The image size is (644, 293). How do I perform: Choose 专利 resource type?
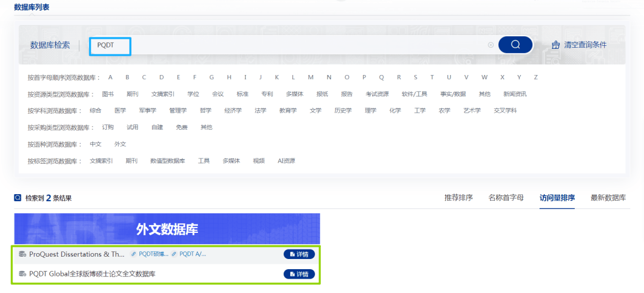pyautogui.click(x=267, y=94)
